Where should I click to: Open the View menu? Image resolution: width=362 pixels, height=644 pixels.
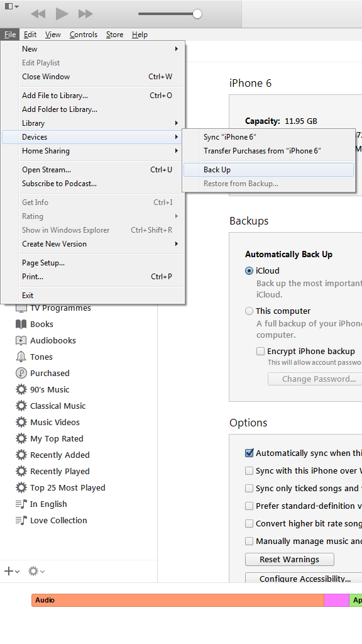53,35
